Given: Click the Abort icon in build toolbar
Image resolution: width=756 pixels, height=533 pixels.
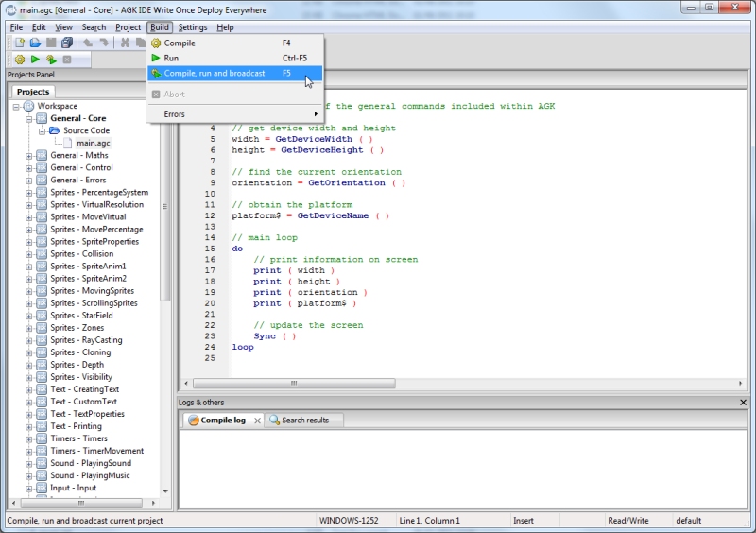Looking at the screenshot, I should (x=67, y=60).
